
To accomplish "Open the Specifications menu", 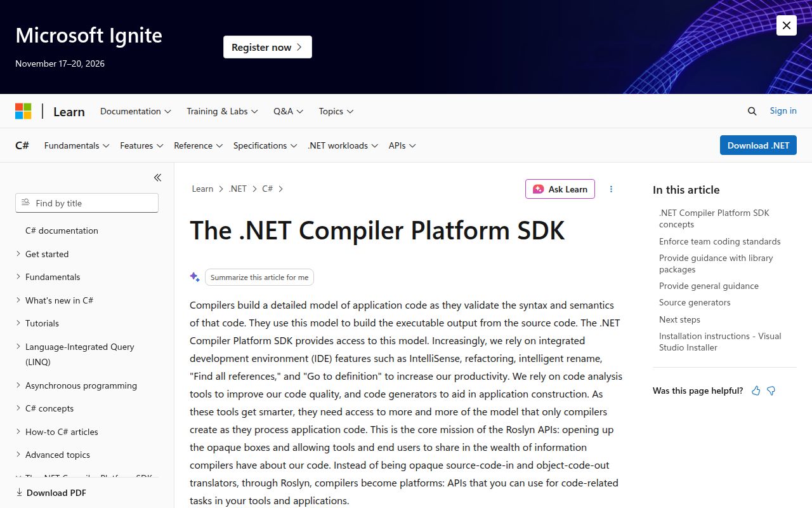I will coord(265,145).
